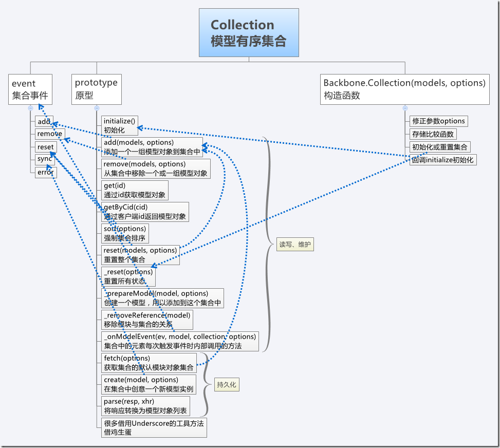
Task: Click the remove event node
Action: point(50,134)
